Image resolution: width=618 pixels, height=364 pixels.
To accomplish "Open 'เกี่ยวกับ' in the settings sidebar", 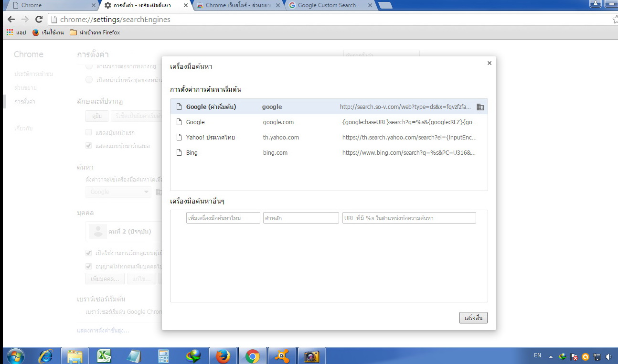I will click(x=23, y=128).
